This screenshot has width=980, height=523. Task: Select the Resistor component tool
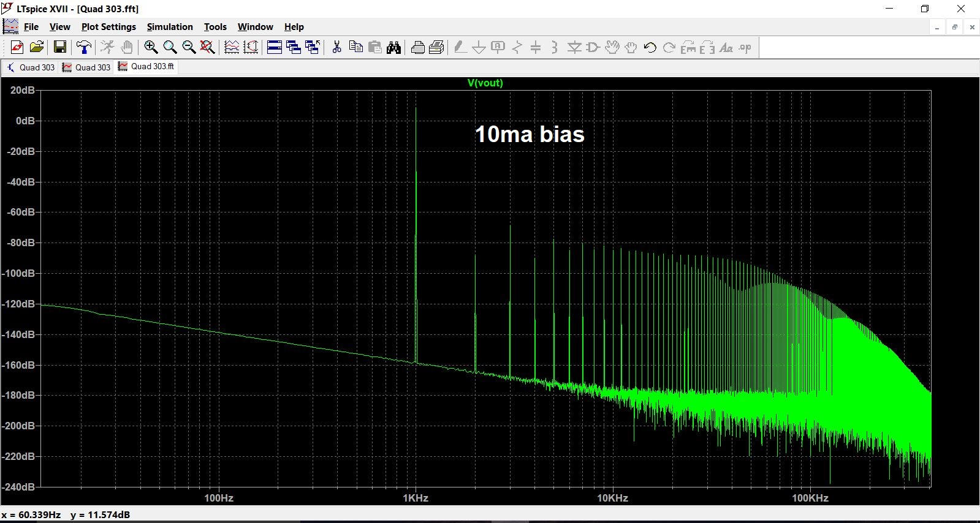coord(517,47)
